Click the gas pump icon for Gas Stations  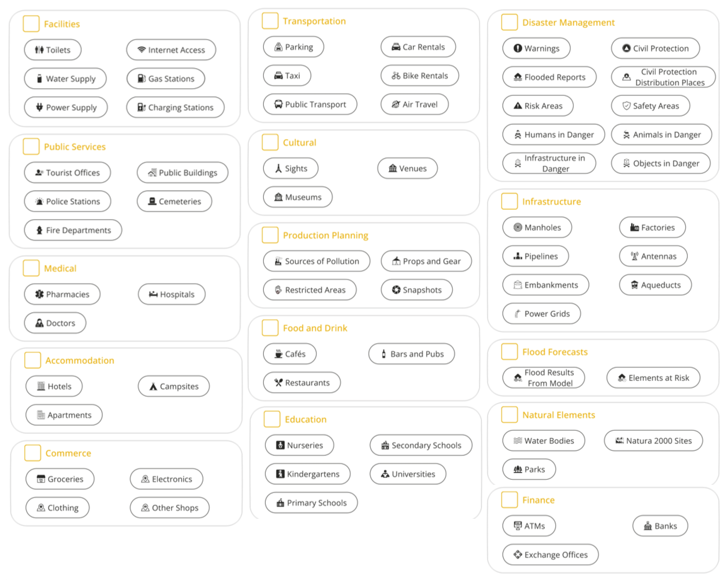[x=142, y=79]
